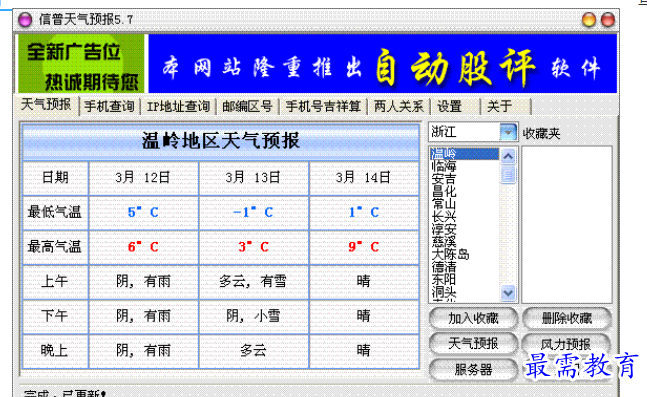Click the 天气预报 query button
The height and width of the screenshot is (397, 647).
[473, 343]
